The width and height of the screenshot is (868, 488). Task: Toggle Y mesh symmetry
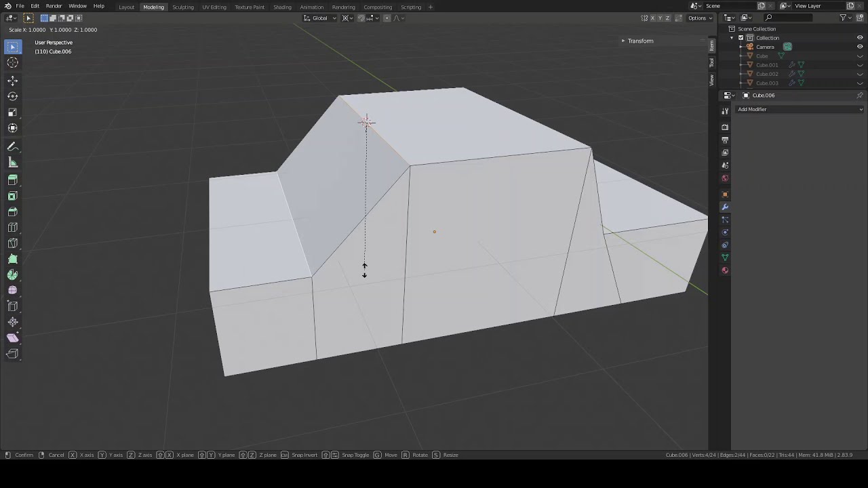(660, 18)
